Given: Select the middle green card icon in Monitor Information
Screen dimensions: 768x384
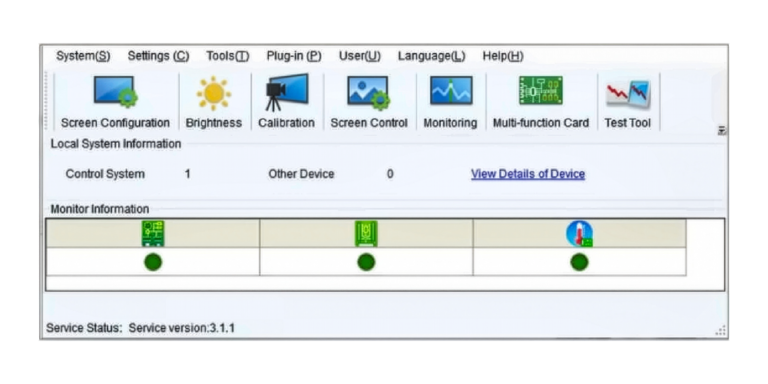Looking at the screenshot, I should (x=366, y=233).
